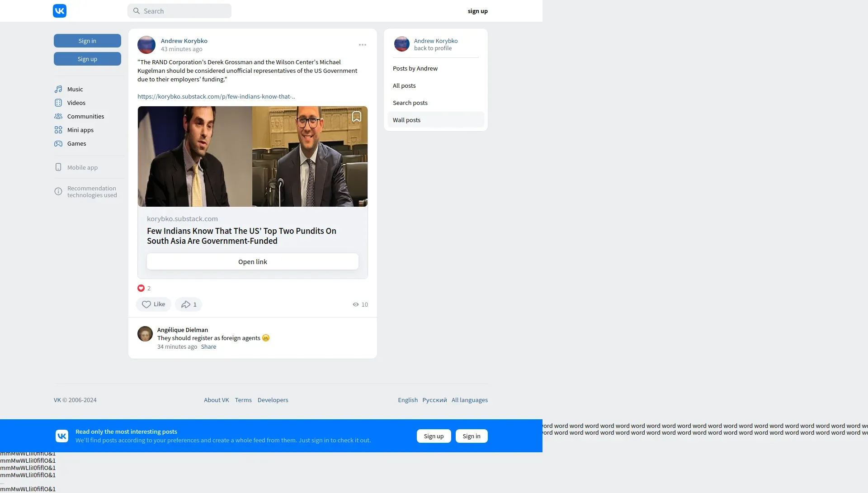Screen dimensions: 868x493
Task: Open the three-dots post options menu
Action: [363, 45]
